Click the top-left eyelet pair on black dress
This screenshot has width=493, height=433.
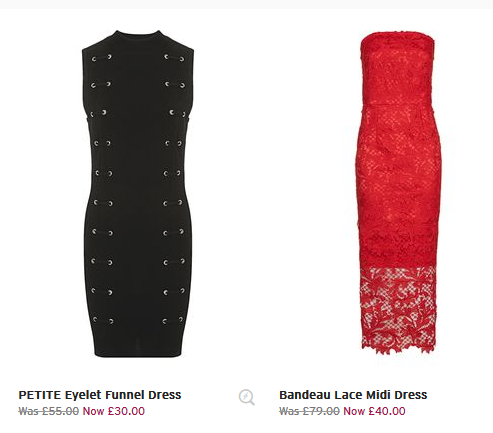(x=102, y=58)
